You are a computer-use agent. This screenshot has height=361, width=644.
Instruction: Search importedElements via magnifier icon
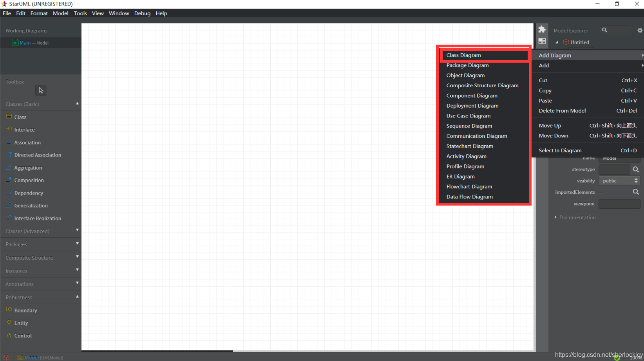click(636, 192)
